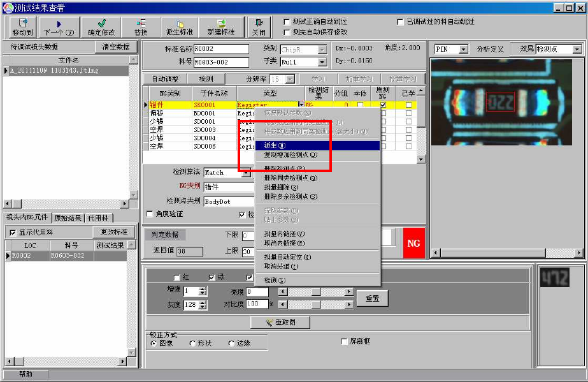
Task: Choose 取消内链接 from context menu
Action: (317, 243)
